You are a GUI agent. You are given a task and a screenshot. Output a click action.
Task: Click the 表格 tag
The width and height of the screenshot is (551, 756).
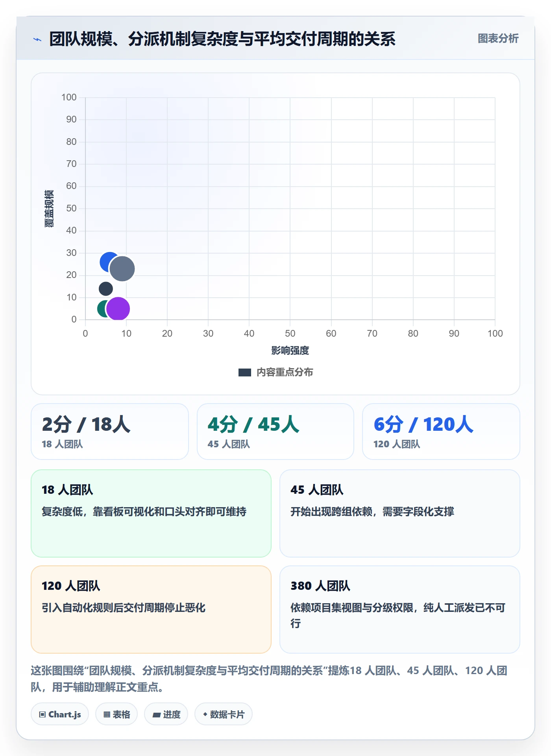coord(116,714)
